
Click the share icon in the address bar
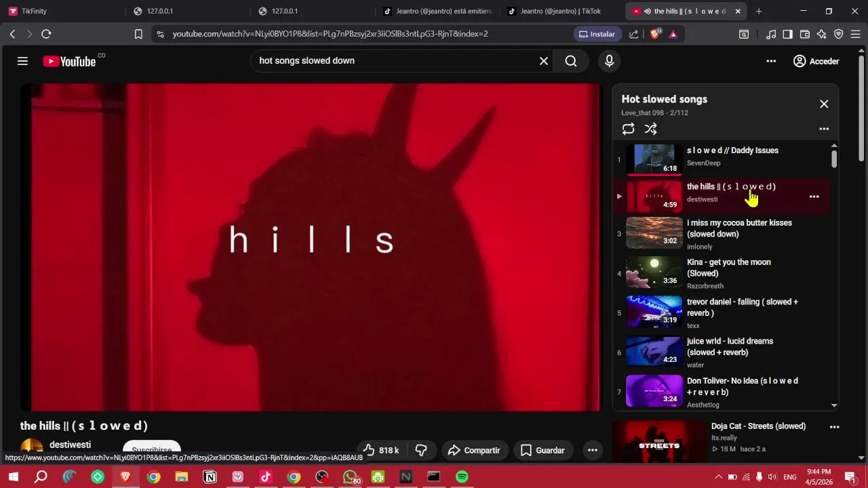coord(633,34)
